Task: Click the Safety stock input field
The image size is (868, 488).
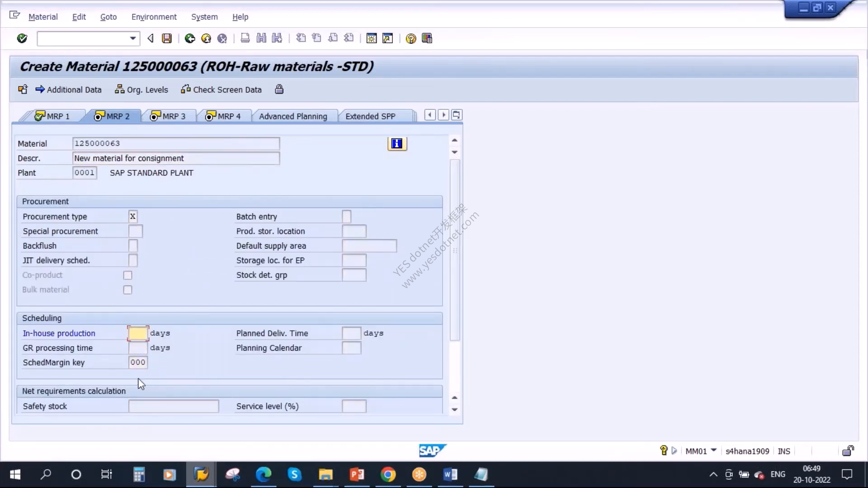Action: [x=174, y=406]
